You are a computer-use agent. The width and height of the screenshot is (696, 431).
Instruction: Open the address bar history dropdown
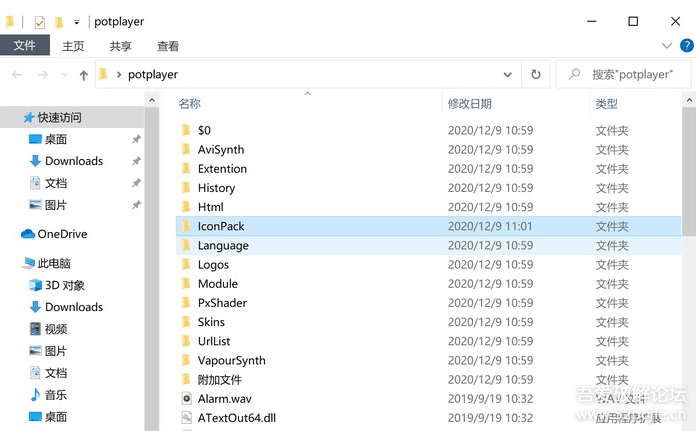509,74
